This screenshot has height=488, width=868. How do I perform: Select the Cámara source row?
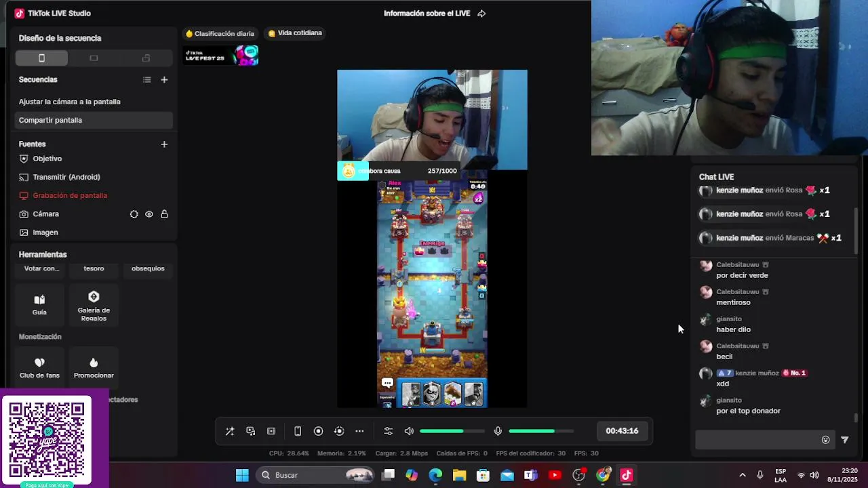94,214
